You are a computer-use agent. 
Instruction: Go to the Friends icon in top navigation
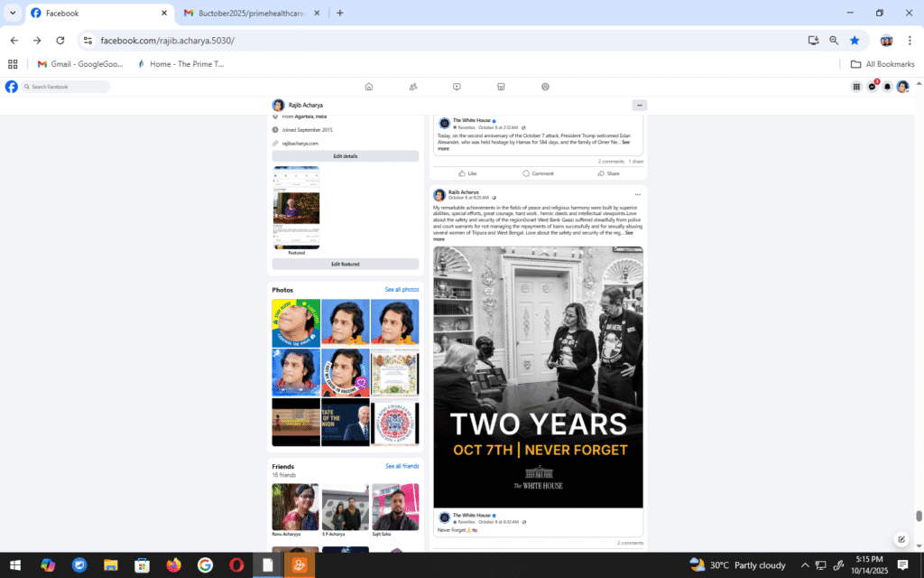tap(412, 87)
